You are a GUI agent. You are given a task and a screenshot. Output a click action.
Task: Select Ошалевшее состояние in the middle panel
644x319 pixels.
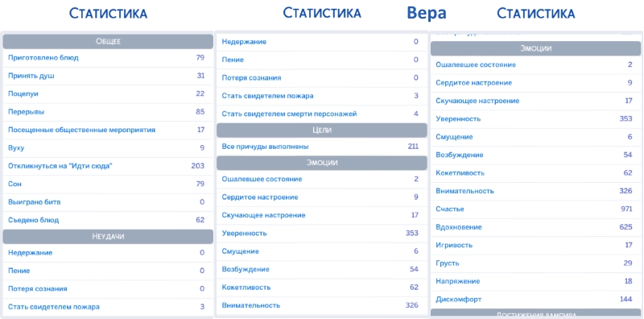tap(322, 179)
